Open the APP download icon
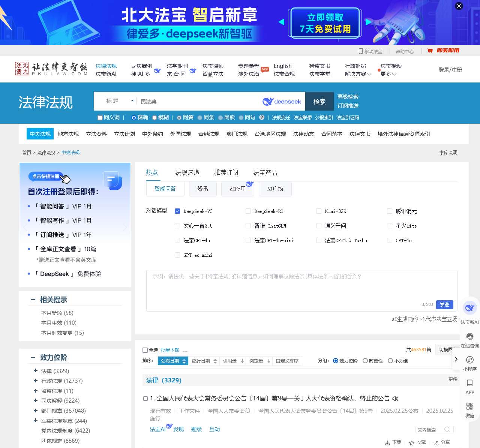 (470, 383)
